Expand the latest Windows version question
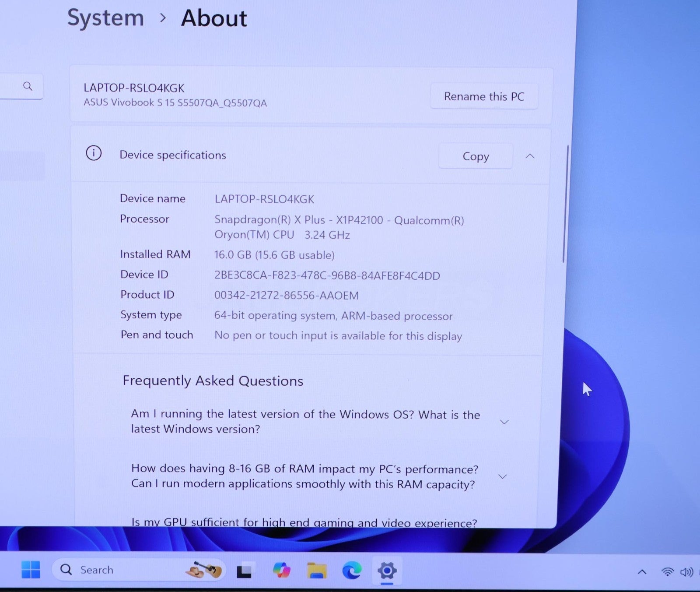 coord(504,422)
